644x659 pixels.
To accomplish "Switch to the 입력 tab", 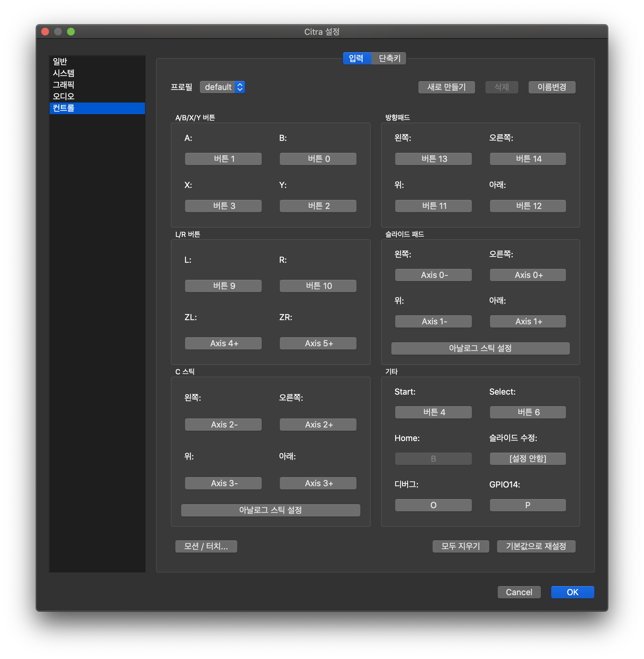I will [357, 59].
